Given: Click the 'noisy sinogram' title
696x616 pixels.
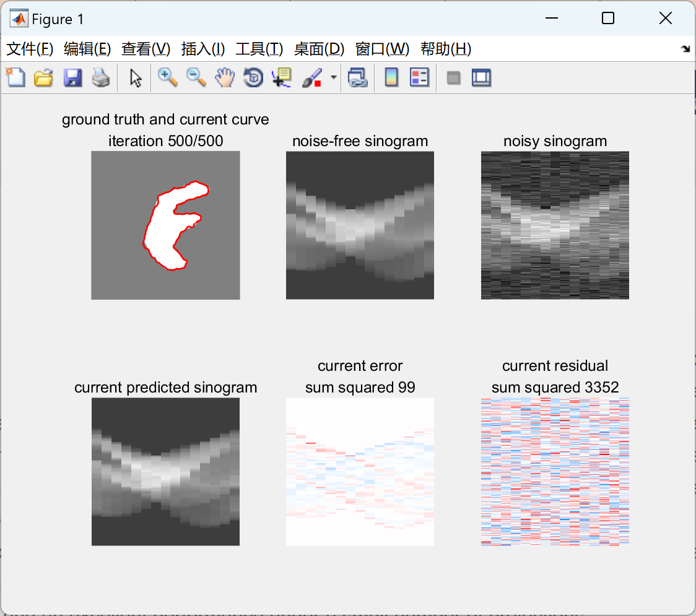Looking at the screenshot, I should coord(555,141).
